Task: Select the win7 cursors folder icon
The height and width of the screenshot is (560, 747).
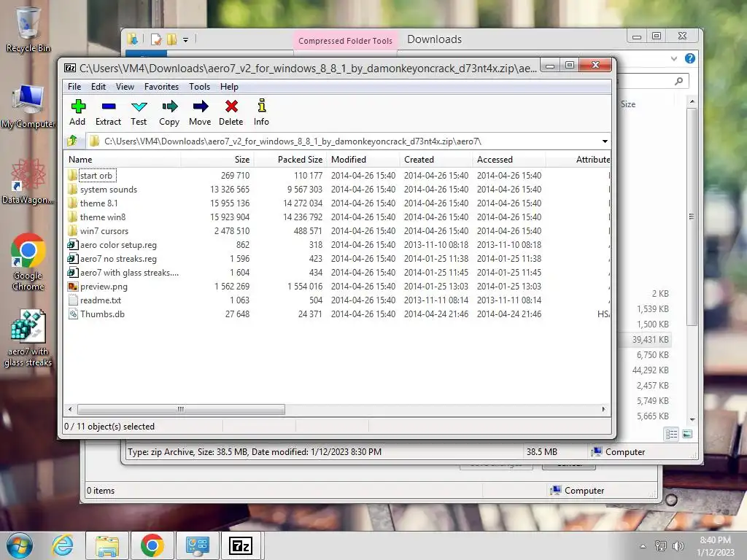Action: [x=72, y=230]
